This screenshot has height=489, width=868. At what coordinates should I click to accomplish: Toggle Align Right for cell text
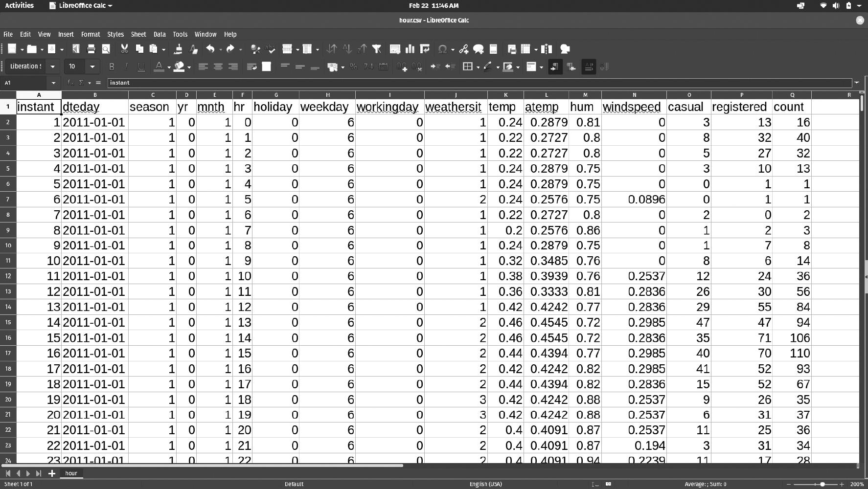coord(233,67)
